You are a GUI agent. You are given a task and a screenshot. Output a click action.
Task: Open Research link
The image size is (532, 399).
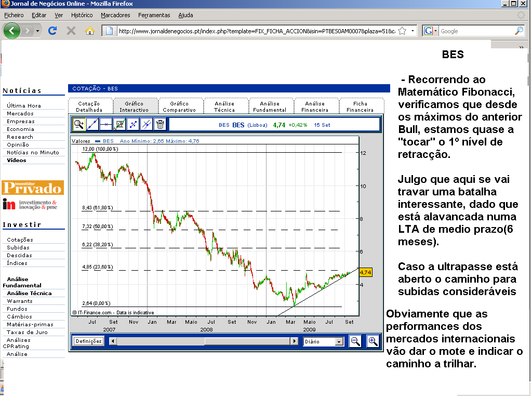click(x=20, y=137)
